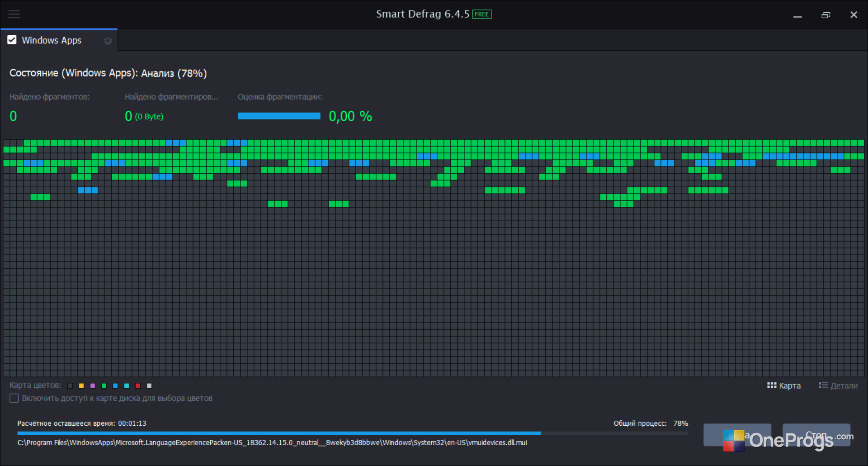Uncheck the Windows Apps checkbox
868x466 pixels.
(x=12, y=40)
